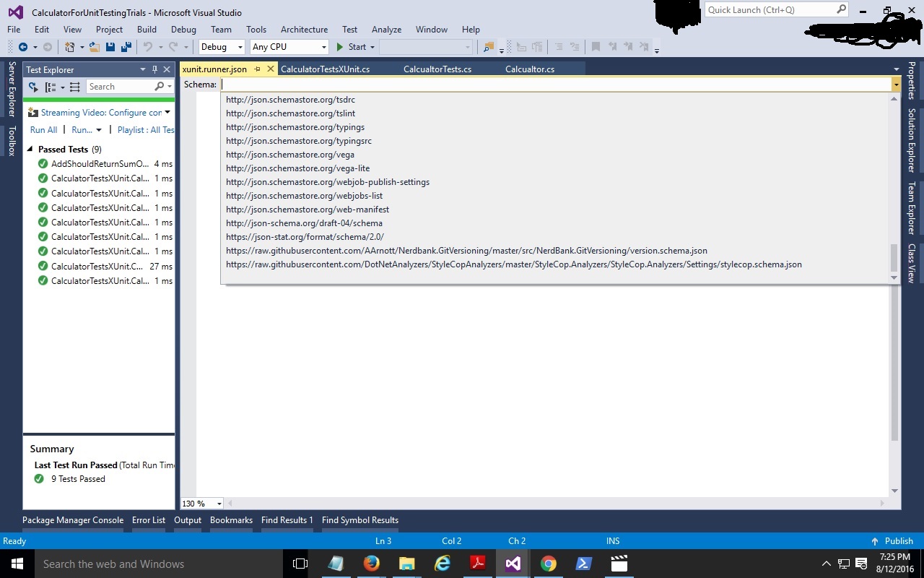The width and height of the screenshot is (924, 578).
Task: Click the Group By icon in Test Explorer
Action: pos(51,87)
